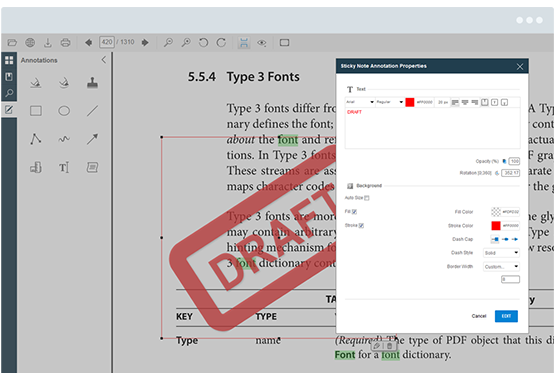Click in the DRAFT text area

coord(433,128)
